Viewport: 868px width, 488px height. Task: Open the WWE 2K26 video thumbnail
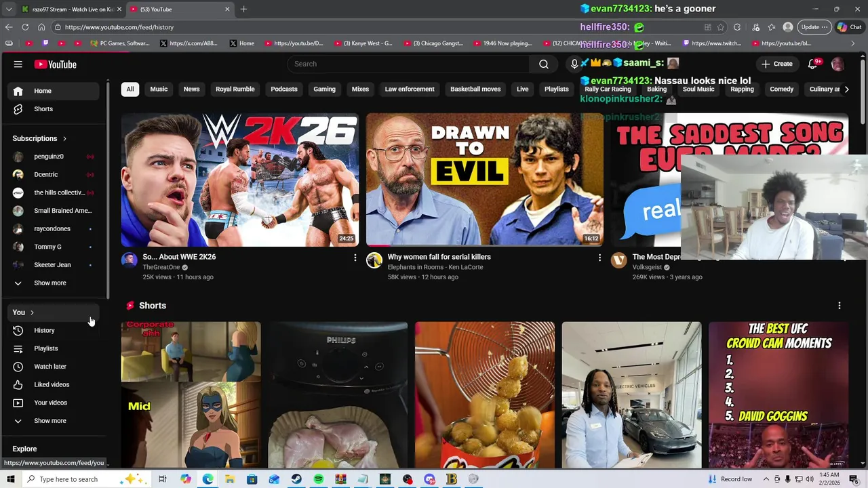tap(240, 180)
